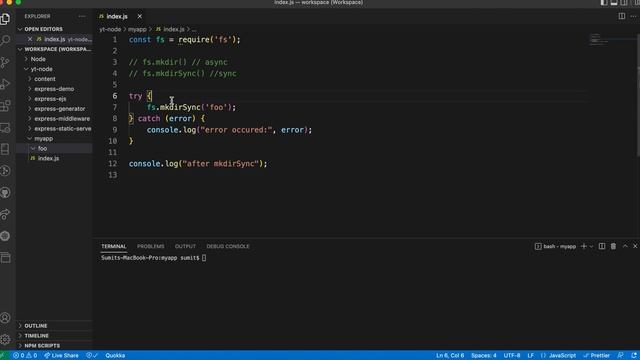Click myapp in the breadcrumb
Screen dimensions: 640x360
[137, 29]
